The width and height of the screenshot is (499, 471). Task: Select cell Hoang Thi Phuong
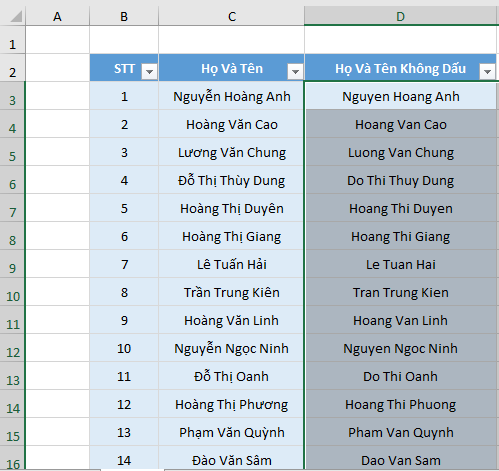click(x=401, y=404)
